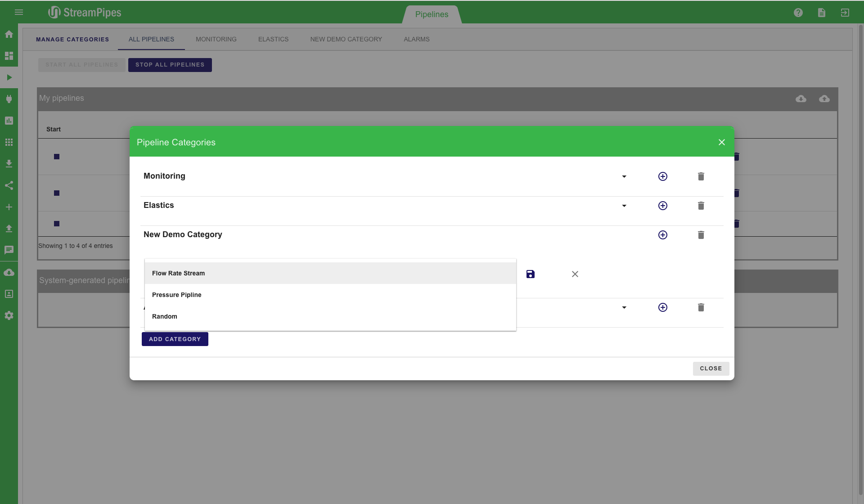Add a pipeline to the New Demo Category
This screenshot has width=864, height=504.
(662, 235)
